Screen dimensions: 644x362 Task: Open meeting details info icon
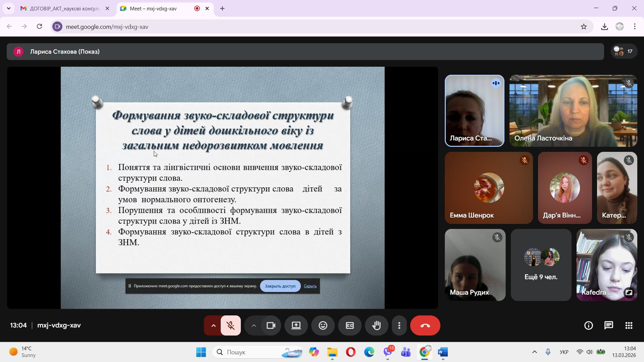tap(588, 325)
